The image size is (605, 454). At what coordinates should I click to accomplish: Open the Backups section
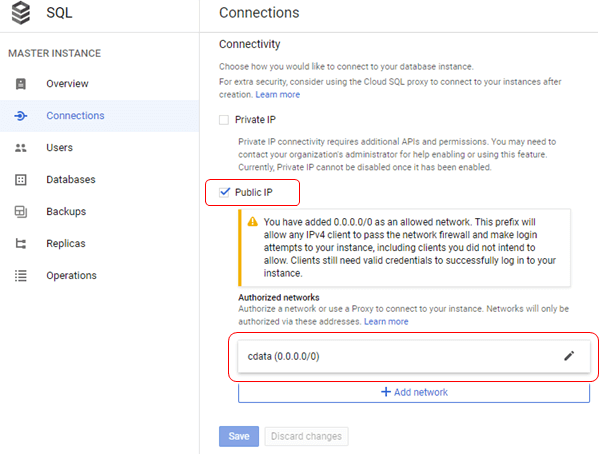click(x=66, y=212)
